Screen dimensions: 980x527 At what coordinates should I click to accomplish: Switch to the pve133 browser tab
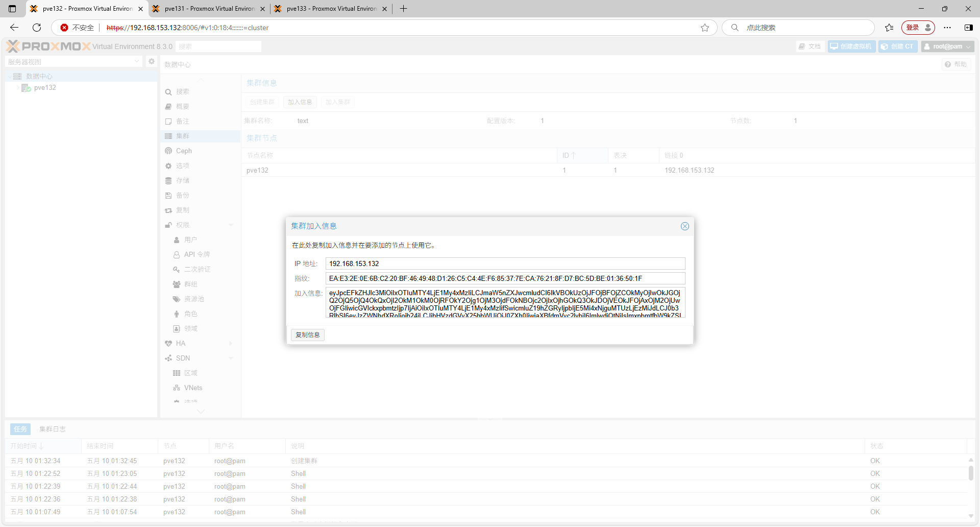(331, 9)
